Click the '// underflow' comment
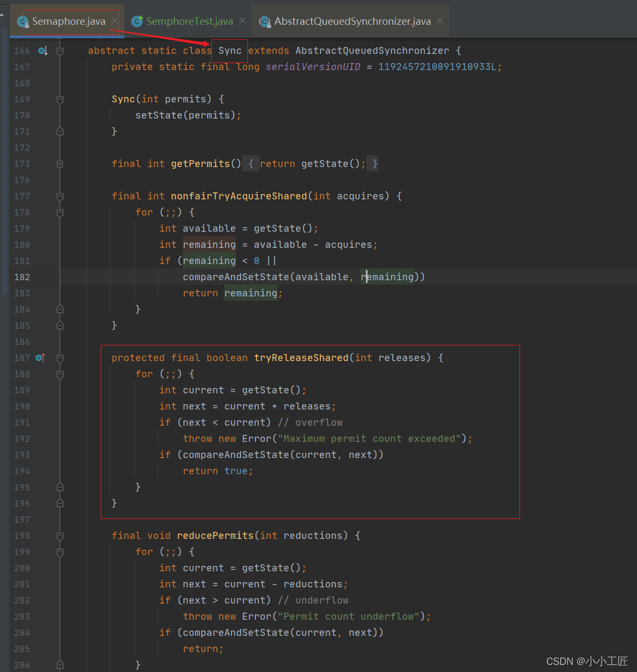This screenshot has height=672, width=637. pyautogui.click(x=313, y=600)
